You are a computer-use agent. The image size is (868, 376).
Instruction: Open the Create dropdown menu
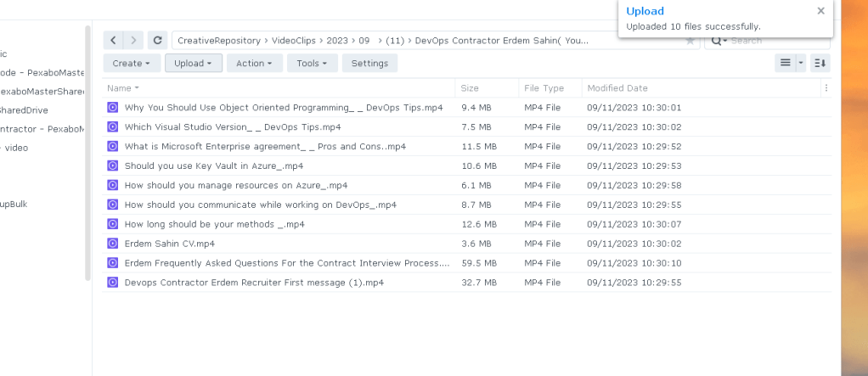pyautogui.click(x=132, y=63)
